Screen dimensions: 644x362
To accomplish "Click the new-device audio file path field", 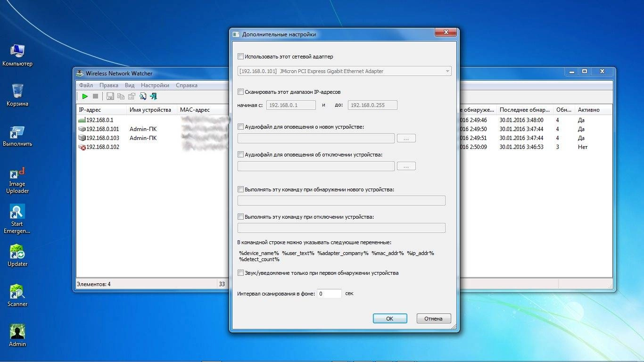I will pyautogui.click(x=316, y=139).
